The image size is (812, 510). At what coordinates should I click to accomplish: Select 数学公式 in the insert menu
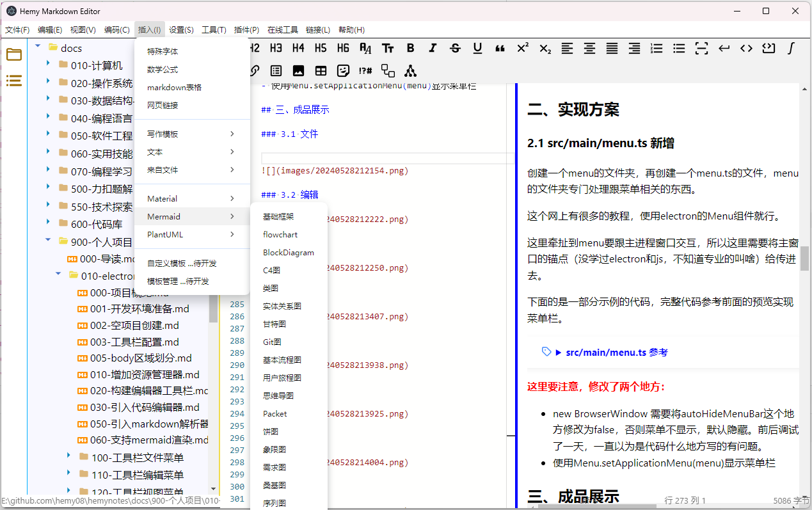coord(163,69)
